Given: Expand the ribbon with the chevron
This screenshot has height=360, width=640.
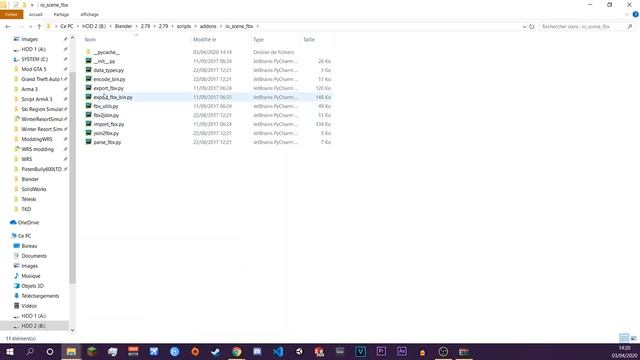Looking at the screenshot, I should pyautogui.click(x=627, y=14).
